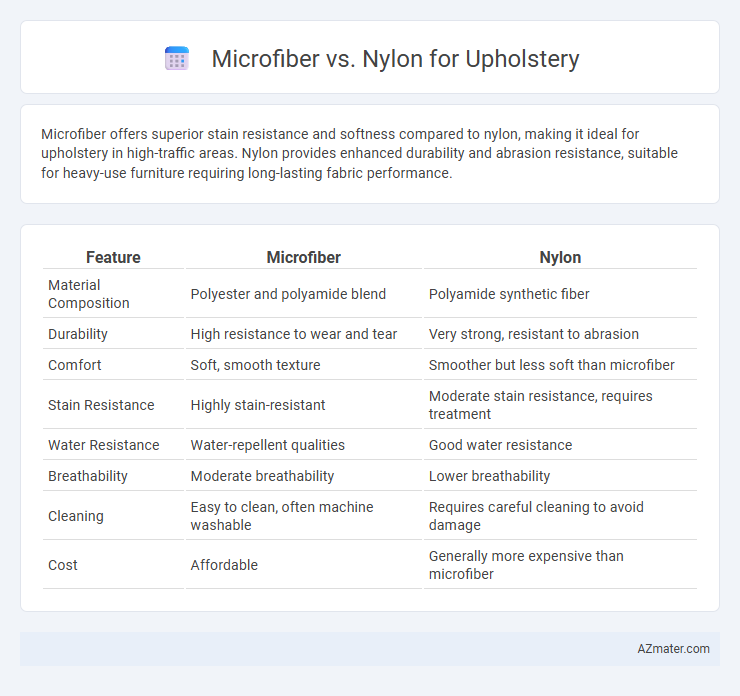This screenshot has width=740, height=696.
Task: Click the 'Microfiber vs. Nylon for Upholstery' heading
Action: click(x=395, y=59)
